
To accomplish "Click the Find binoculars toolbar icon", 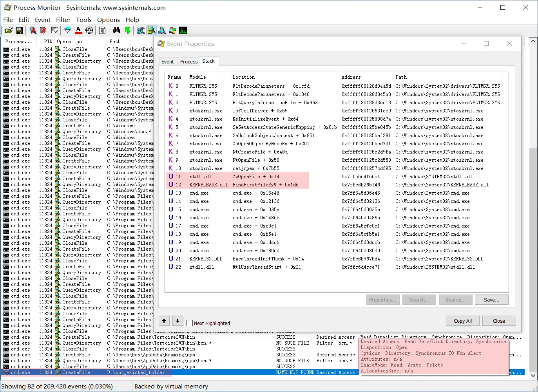I will point(116,31).
